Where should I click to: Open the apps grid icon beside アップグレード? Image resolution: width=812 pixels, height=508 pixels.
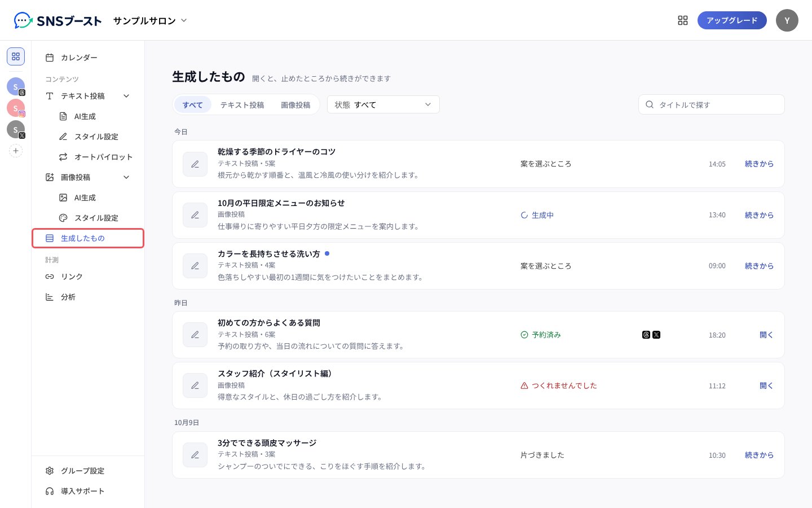(x=683, y=20)
